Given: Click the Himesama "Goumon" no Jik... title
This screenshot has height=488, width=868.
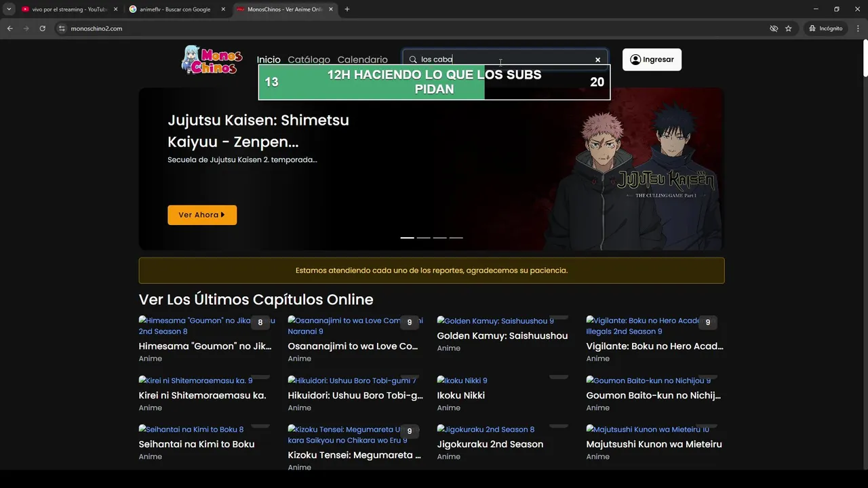Looking at the screenshot, I should coord(205,346).
